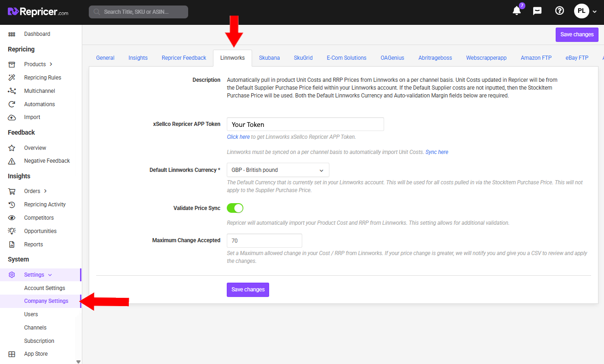Click the Repricer.com logo
Image resolution: width=604 pixels, height=364 pixels.
tap(38, 12)
